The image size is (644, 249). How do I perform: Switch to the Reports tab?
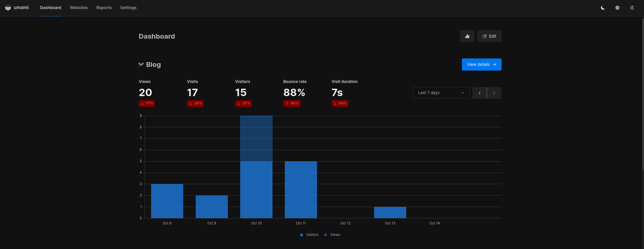tap(104, 8)
